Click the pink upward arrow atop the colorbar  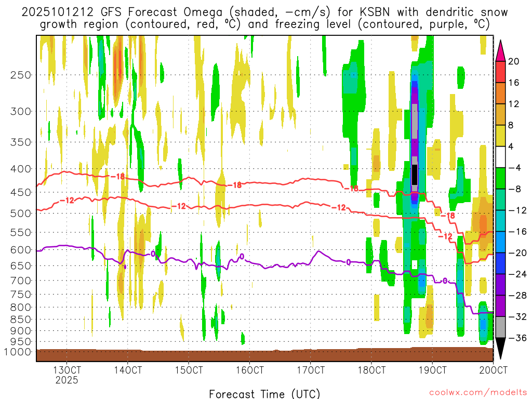500,51
